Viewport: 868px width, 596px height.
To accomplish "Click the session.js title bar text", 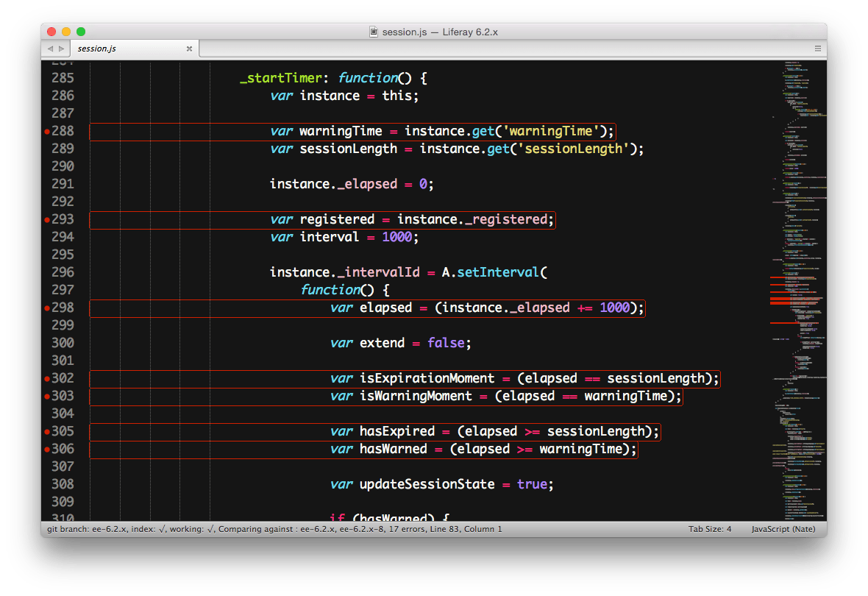I will tap(434, 32).
